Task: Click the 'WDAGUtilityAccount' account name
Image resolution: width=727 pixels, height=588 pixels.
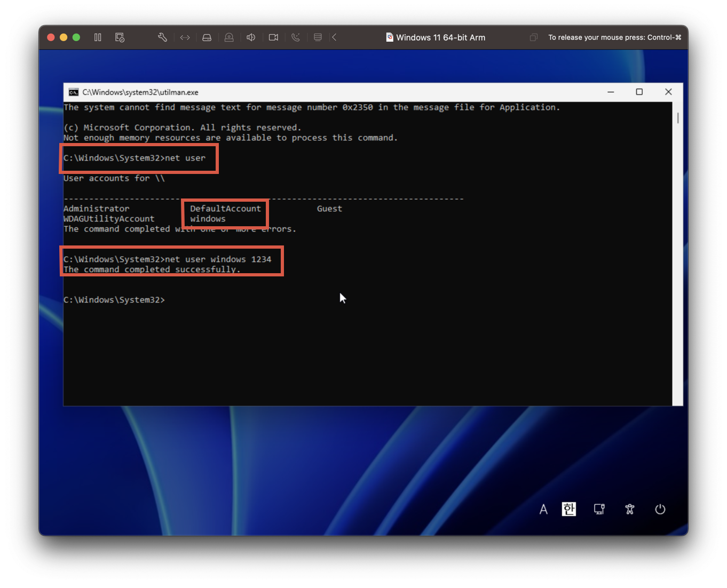Action: (109, 219)
